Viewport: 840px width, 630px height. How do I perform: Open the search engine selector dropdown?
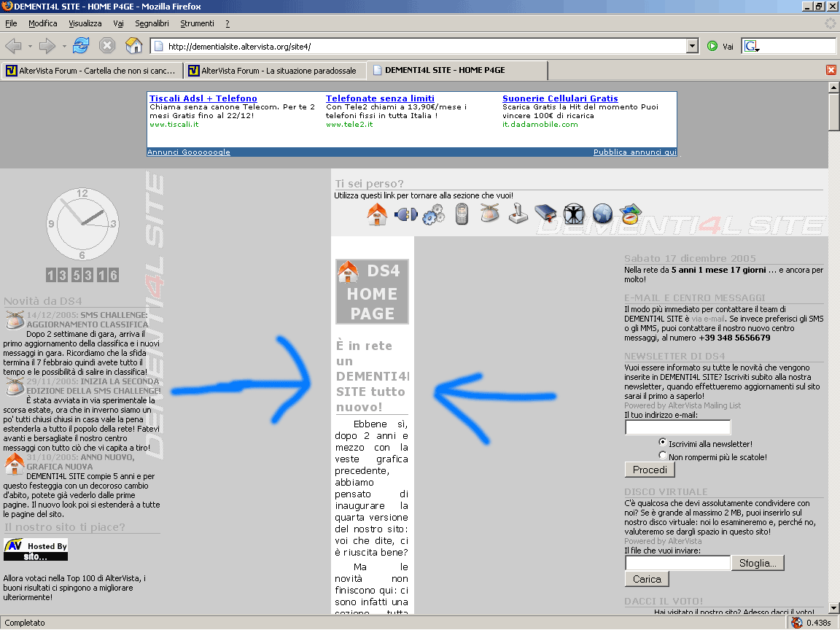coord(751,47)
